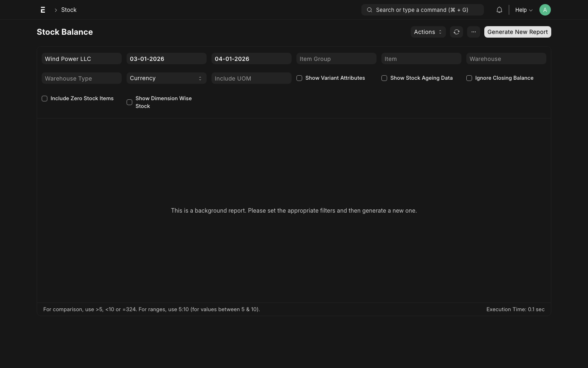The height and width of the screenshot is (368, 588).
Task: Expand the Currency dropdown
Action: point(166,78)
